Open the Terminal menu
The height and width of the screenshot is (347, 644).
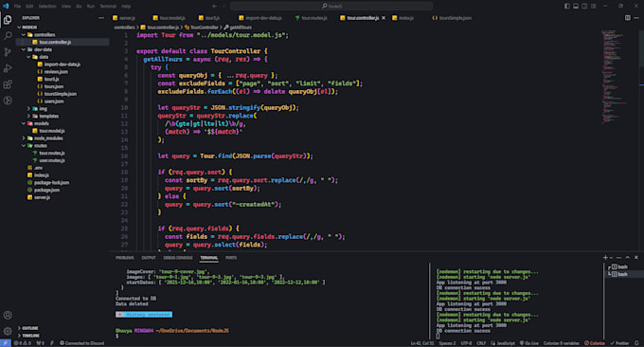(x=108, y=7)
